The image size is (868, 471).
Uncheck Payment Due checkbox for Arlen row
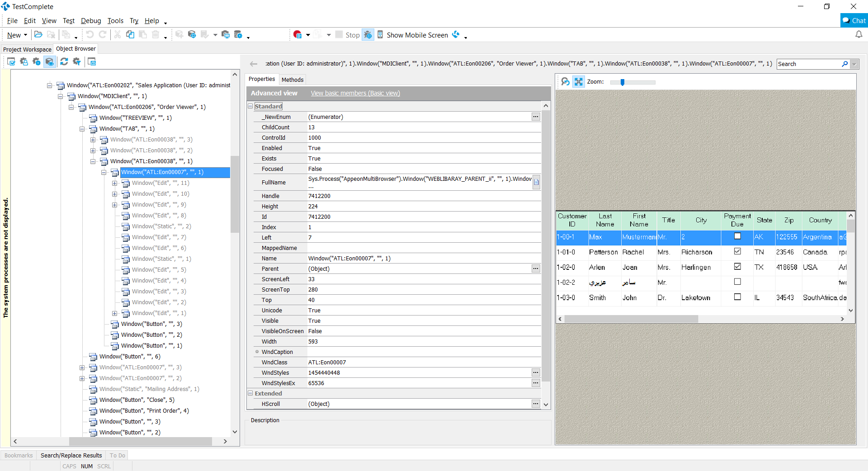click(x=737, y=267)
